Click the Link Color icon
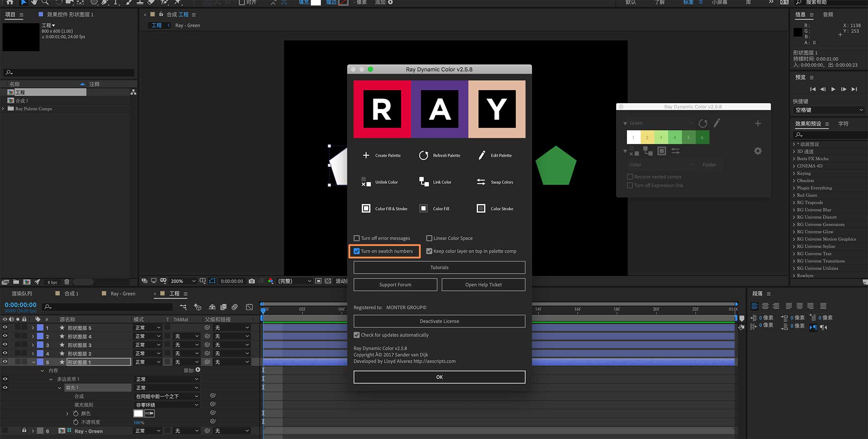 click(x=424, y=182)
